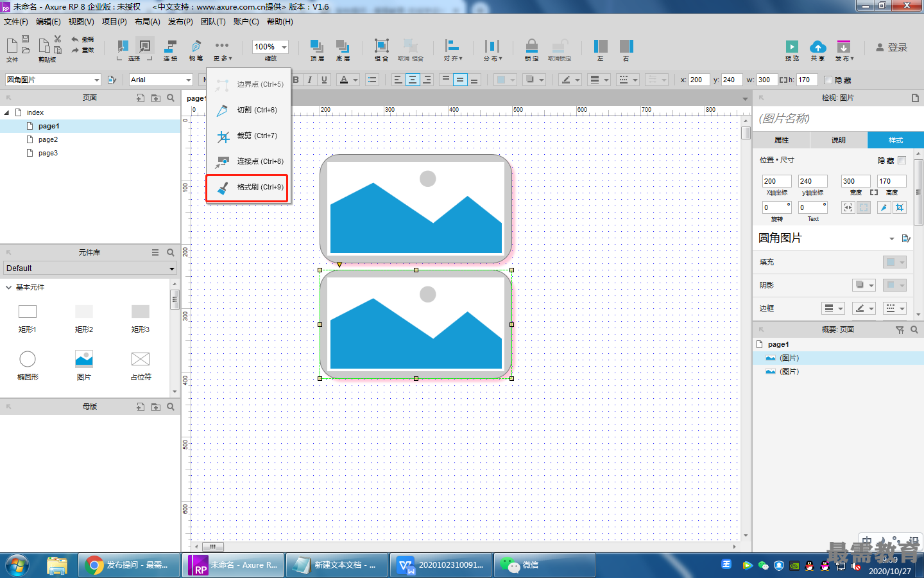Open the 发布(P) menu
The height and width of the screenshot is (578, 924).
[180, 22]
